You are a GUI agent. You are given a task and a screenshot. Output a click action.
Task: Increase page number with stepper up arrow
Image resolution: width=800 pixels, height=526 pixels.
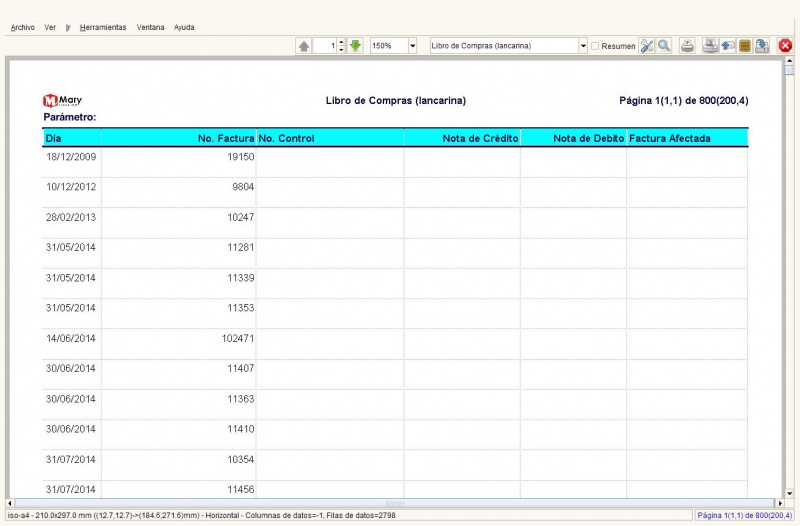(341, 42)
